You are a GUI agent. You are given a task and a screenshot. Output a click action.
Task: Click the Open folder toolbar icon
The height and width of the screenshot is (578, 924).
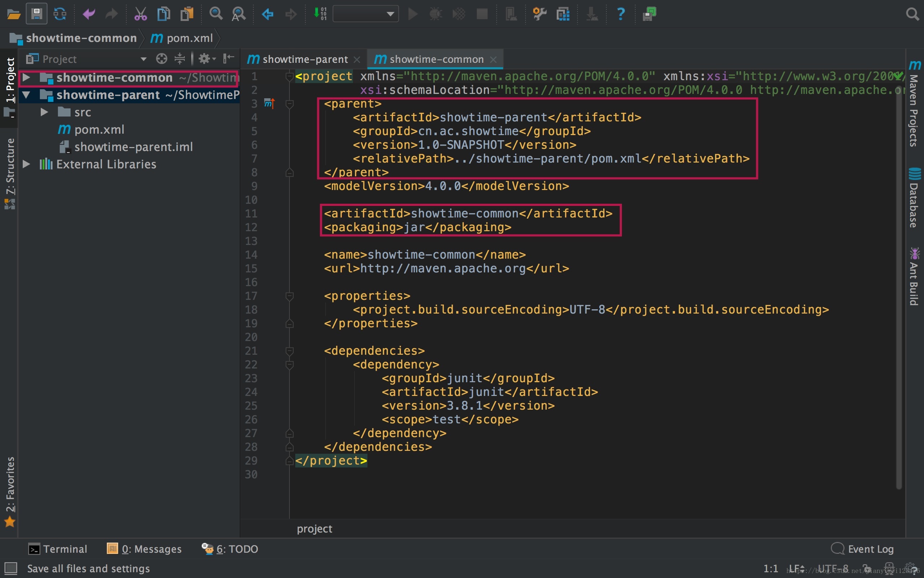click(13, 14)
